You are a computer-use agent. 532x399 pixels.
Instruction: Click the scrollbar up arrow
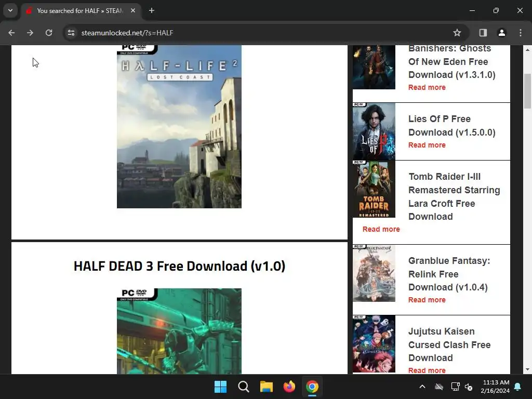coord(527,49)
